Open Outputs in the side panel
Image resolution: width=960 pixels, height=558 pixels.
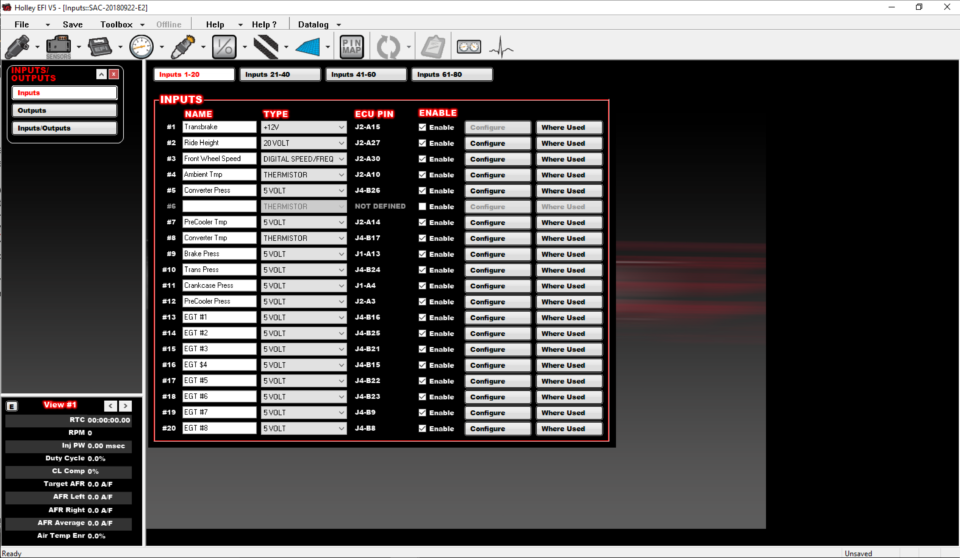coord(64,110)
